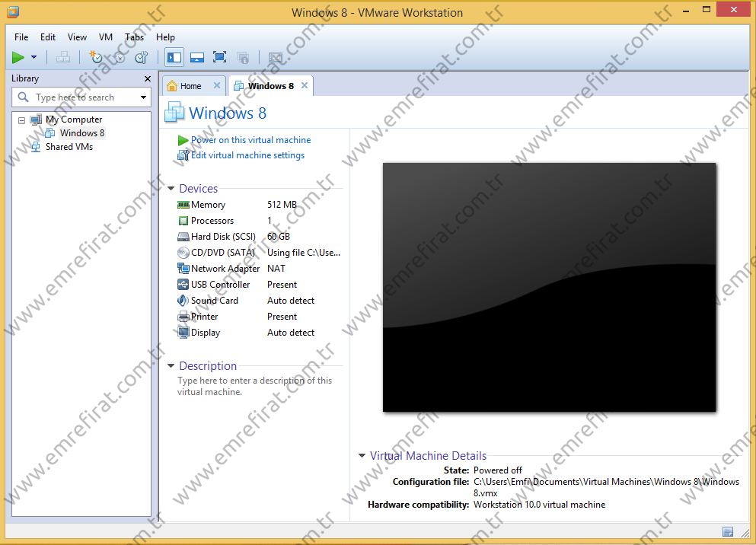Select Windows 8 in the Library tree
This screenshot has width=756, height=545.
pos(82,133)
